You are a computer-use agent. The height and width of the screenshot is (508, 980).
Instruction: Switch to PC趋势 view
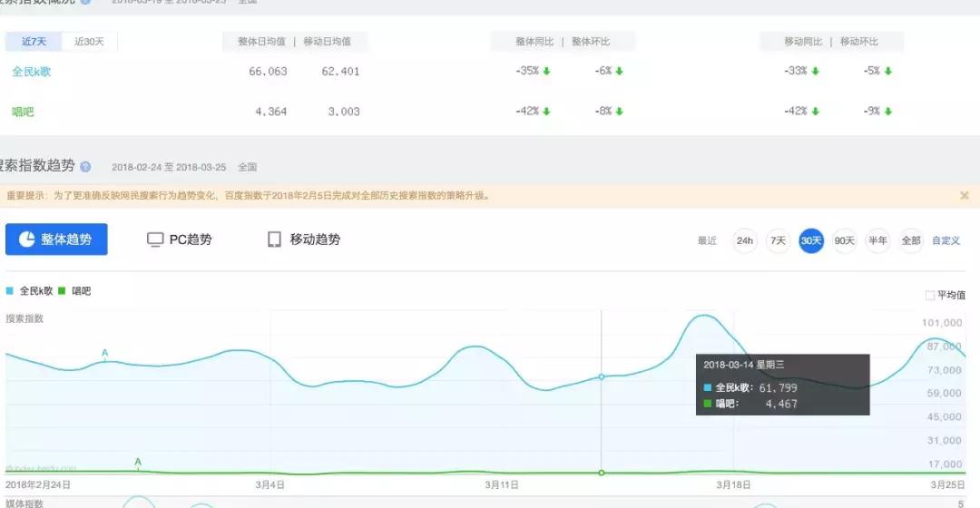(x=180, y=239)
